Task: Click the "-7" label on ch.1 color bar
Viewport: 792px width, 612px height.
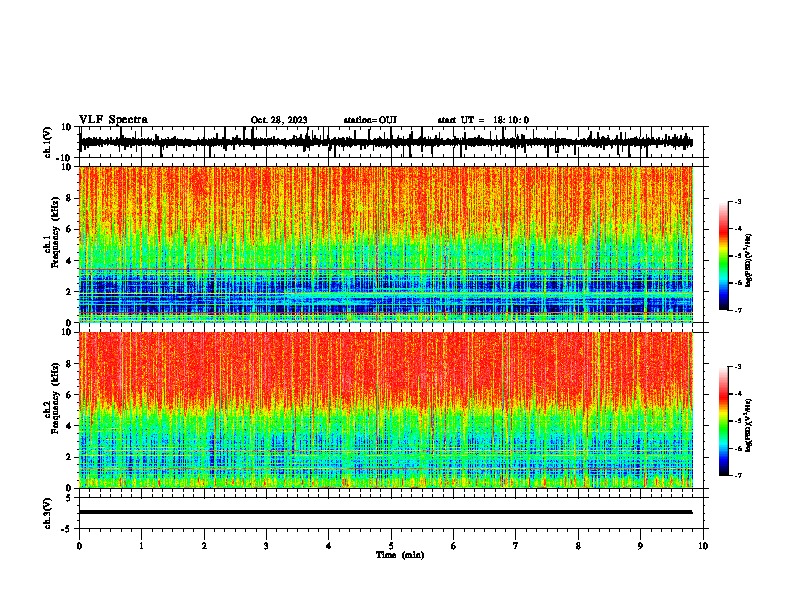Action: [x=738, y=310]
